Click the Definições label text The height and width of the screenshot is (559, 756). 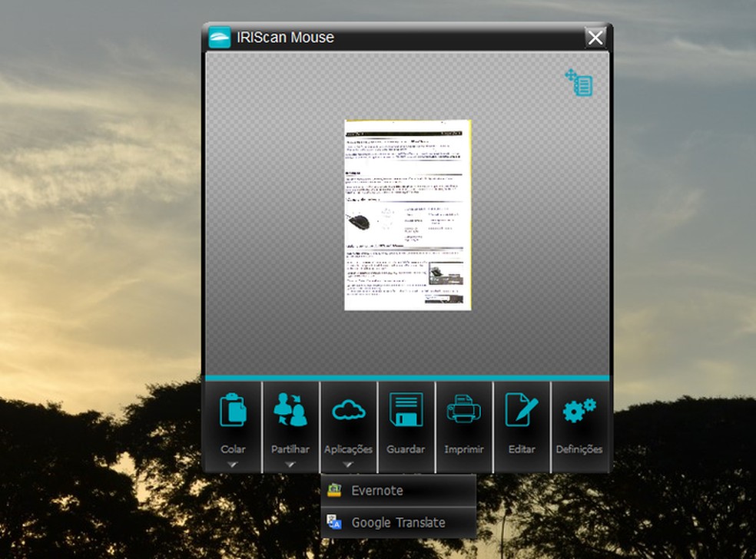579,449
